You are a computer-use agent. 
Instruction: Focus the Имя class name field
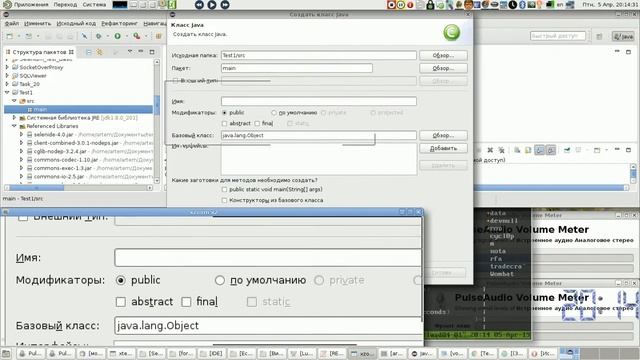319,101
